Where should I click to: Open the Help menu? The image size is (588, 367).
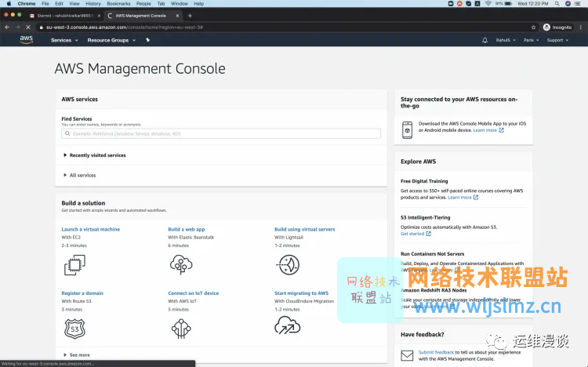(199, 3)
